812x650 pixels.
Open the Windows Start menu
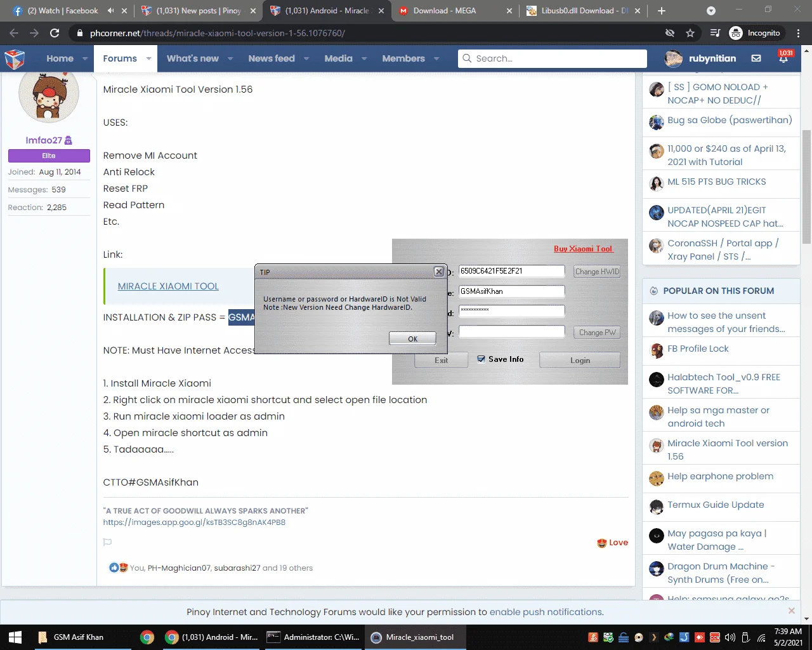15,637
